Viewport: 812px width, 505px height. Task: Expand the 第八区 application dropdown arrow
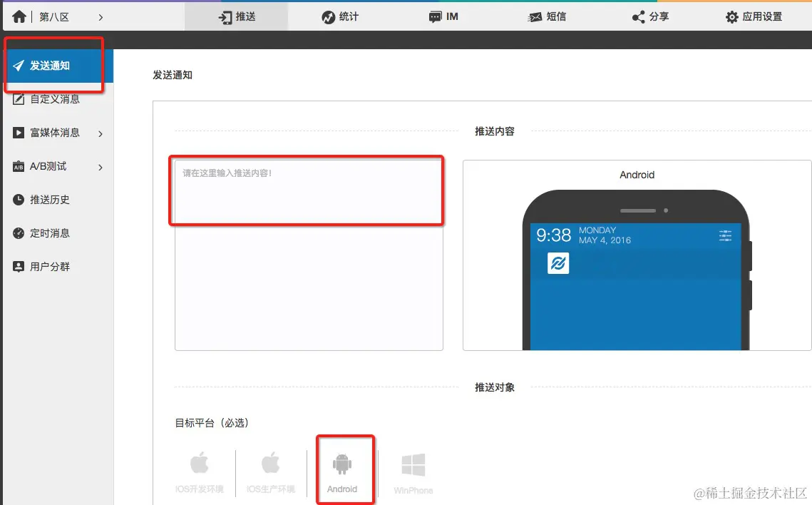tap(100, 16)
